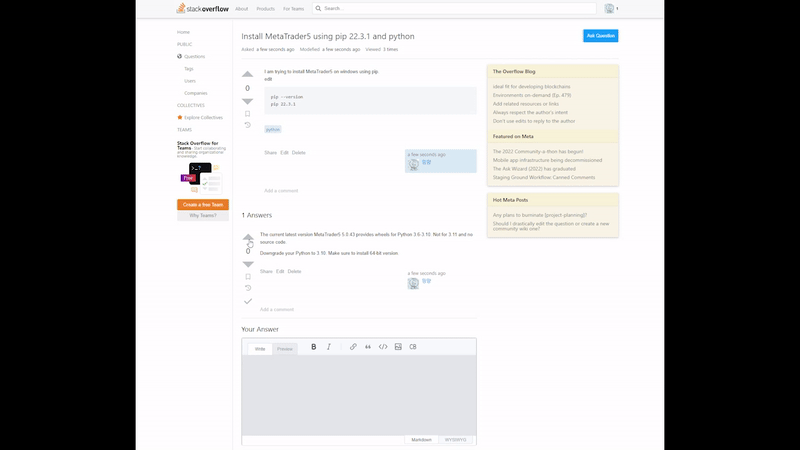Share the question
Image resolution: width=800 pixels, height=450 pixels.
click(x=270, y=153)
